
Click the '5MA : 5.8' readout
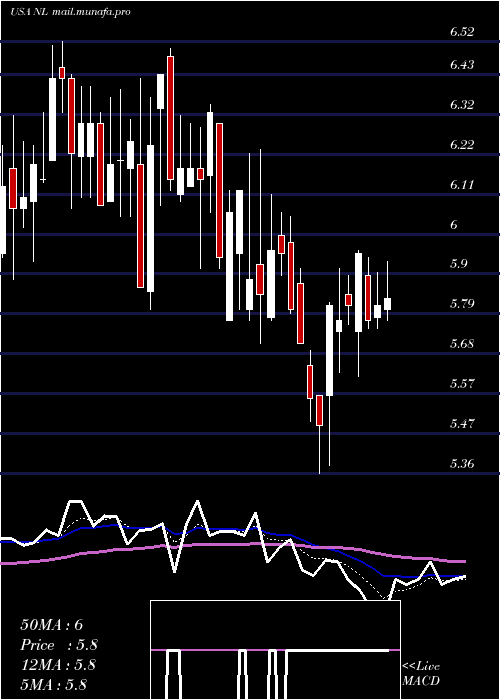coord(54,685)
